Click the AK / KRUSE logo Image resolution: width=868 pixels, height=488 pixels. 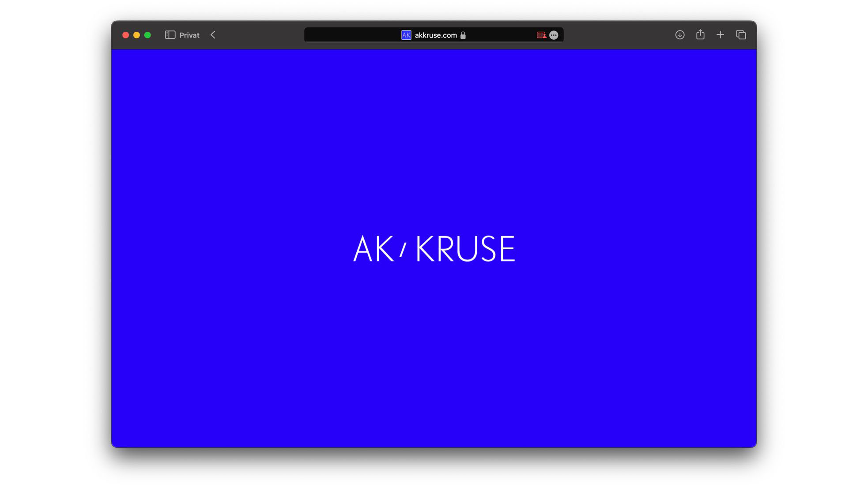pyautogui.click(x=434, y=249)
